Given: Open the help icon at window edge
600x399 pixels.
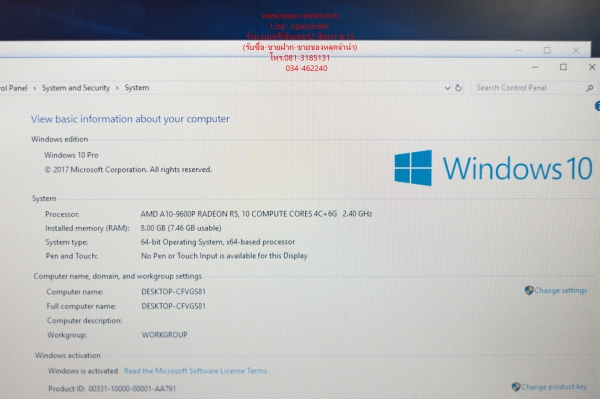Looking at the screenshot, I should (597, 106).
